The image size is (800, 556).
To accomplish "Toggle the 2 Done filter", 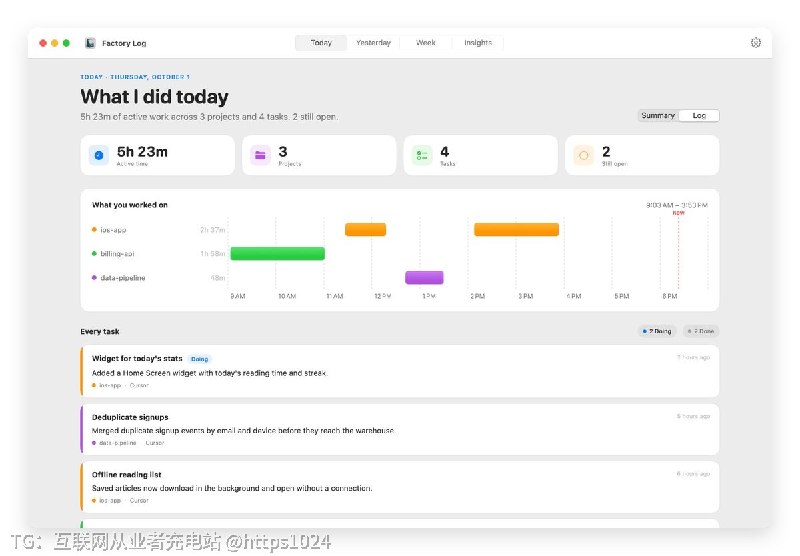I will click(x=701, y=331).
